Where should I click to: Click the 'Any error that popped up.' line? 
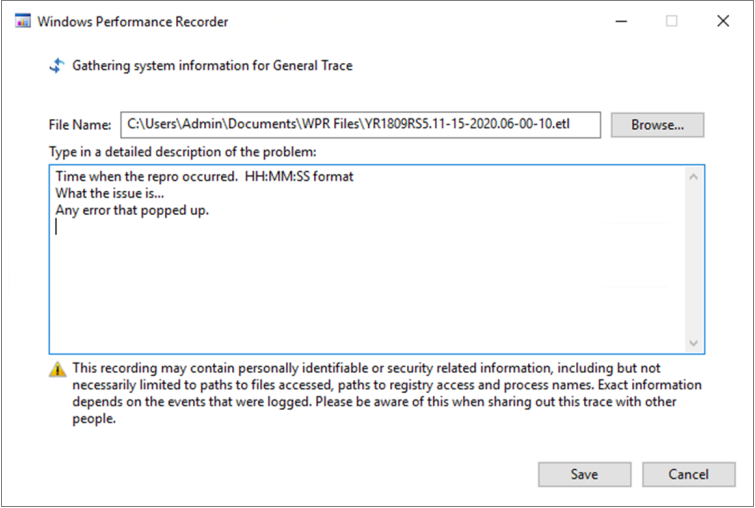[132, 210]
